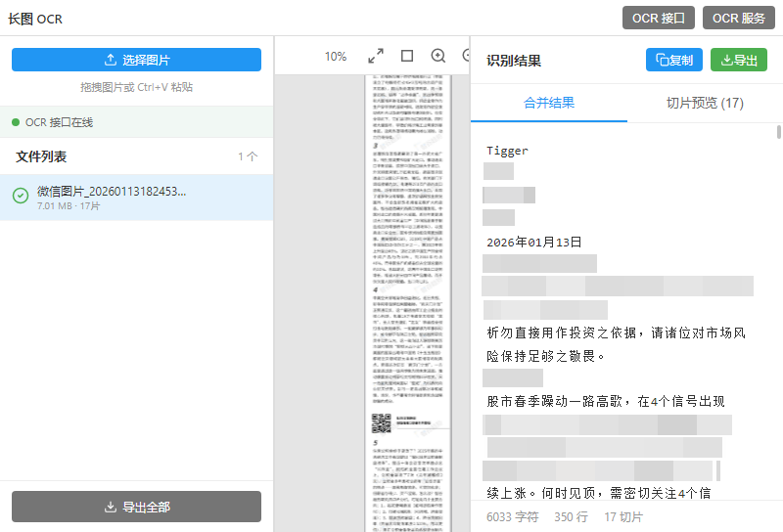The image size is (783, 532).
Task: Open the OCR 接口 settings button
Action: click(659, 18)
